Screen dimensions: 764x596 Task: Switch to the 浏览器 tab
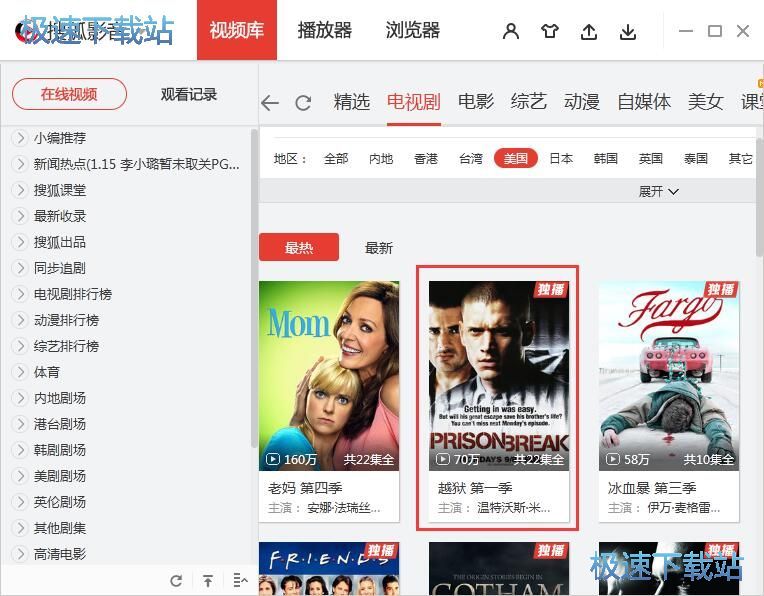click(x=413, y=30)
